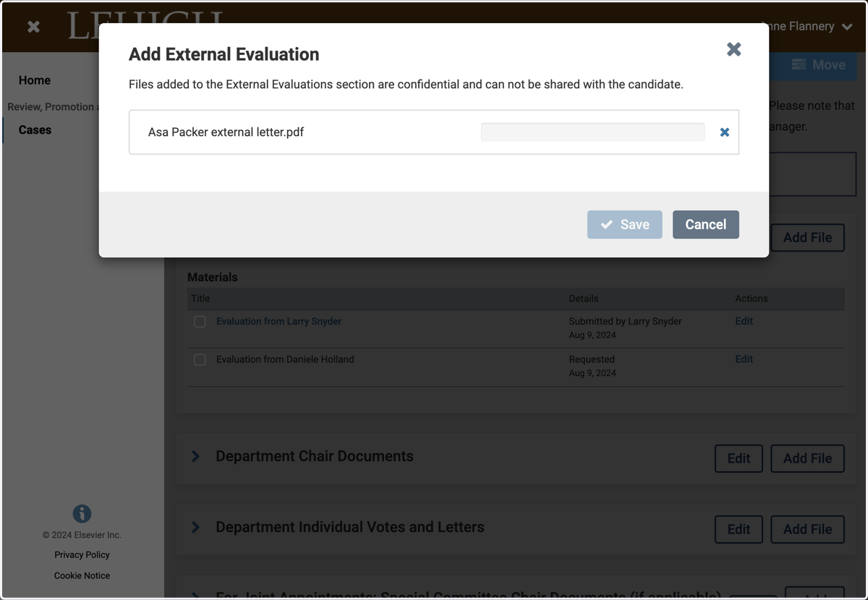Viewport: 868px width, 600px height.
Task: Click the Save button in the dialog
Action: pyautogui.click(x=625, y=225)
